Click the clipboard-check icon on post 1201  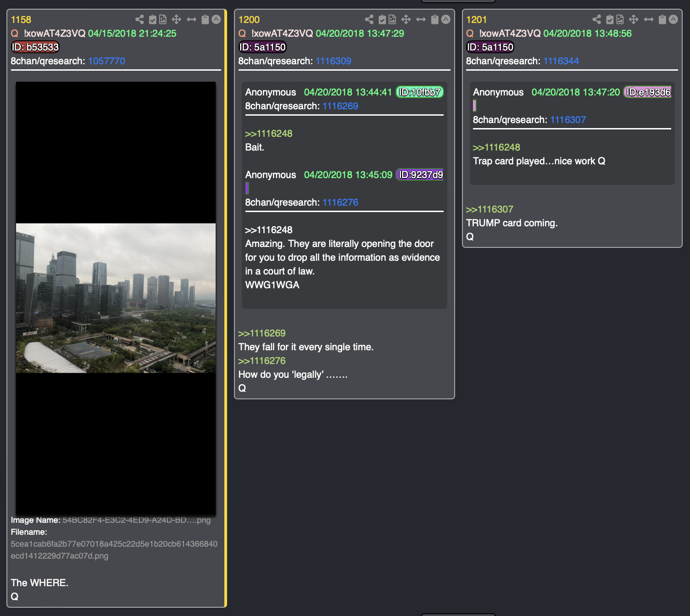point(610,19)
